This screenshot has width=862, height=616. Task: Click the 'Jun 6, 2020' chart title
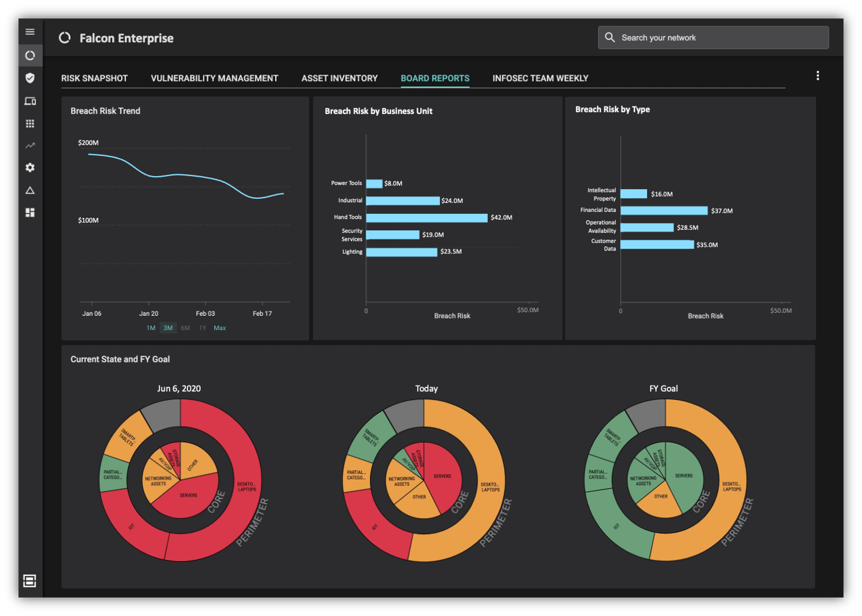[179, 389]
